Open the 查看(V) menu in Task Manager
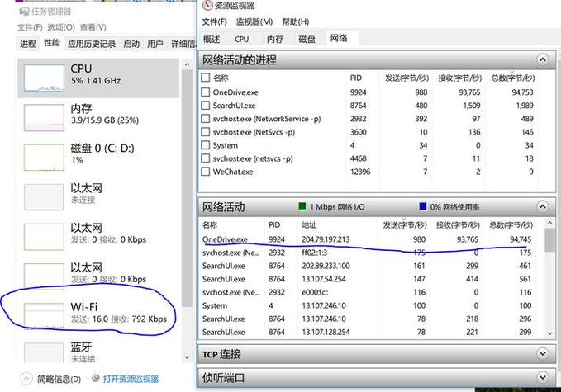561x392 pixels. [93, 27]
